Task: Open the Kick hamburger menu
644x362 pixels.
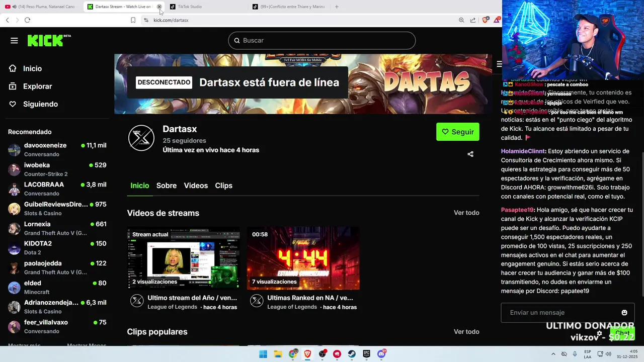Action: point(14,41)
